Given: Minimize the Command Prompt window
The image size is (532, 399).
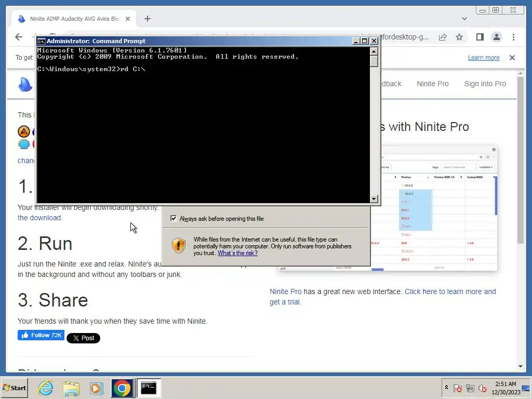Looking at the screenshot, I should coord(355,41).
